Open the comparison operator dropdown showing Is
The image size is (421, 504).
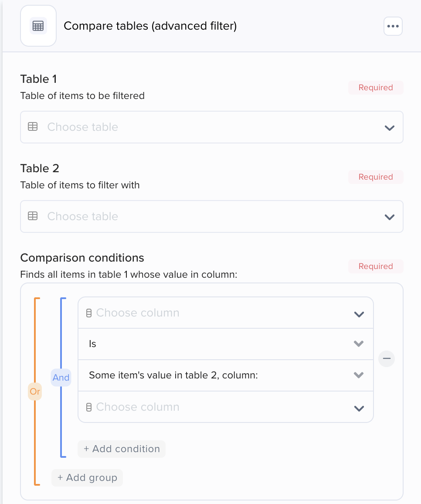coord(359,344)
